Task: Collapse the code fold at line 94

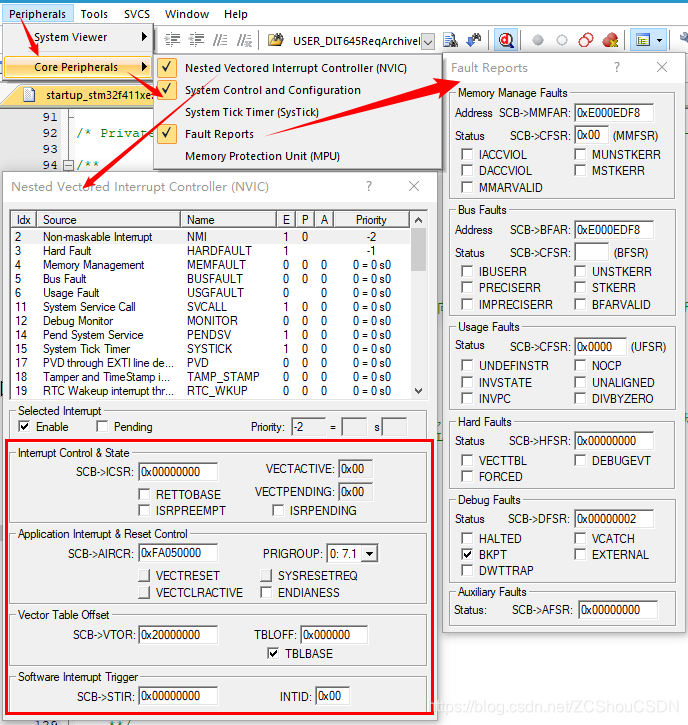Action: (68, 165)
